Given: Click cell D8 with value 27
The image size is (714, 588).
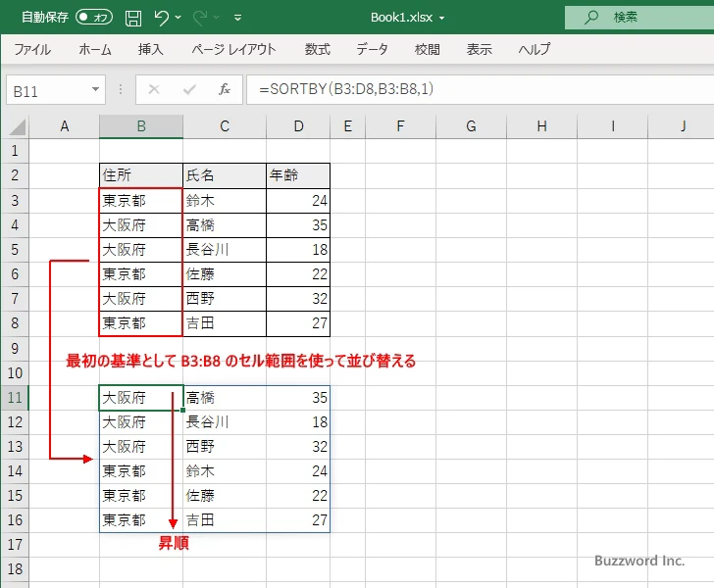Looking at the screenshot, I should click(x=298, y=323).
